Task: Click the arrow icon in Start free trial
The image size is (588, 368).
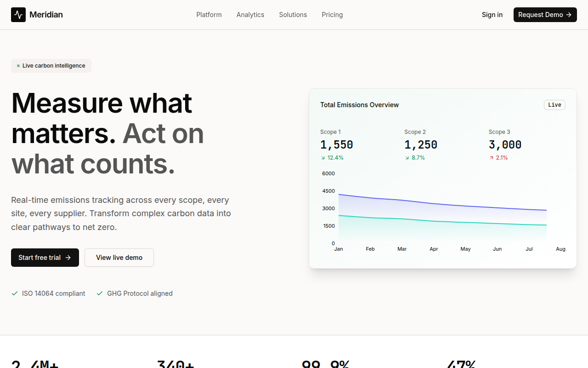Action: point(68,258)
